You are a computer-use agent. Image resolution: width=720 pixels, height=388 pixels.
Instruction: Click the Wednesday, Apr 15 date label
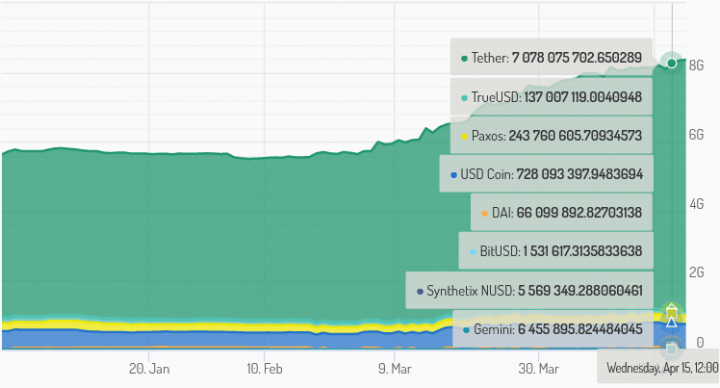tap(662, 368)
